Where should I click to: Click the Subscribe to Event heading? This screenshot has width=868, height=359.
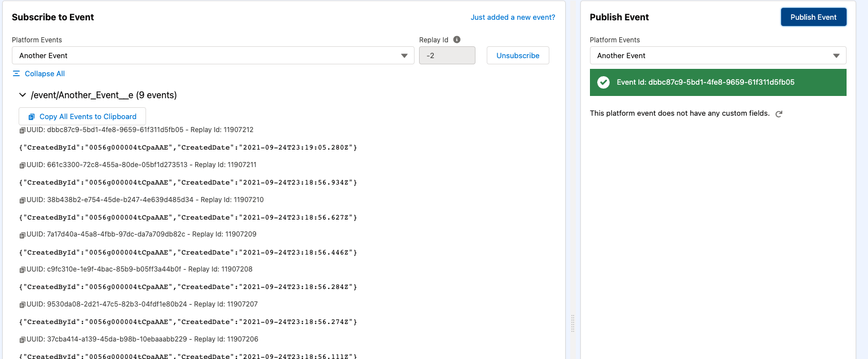point(53,17)
